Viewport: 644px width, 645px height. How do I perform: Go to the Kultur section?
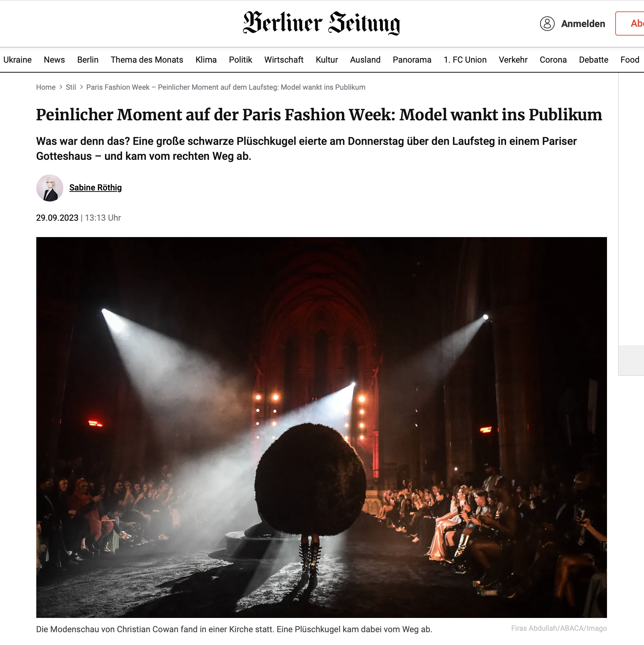[x=327, y=59]
